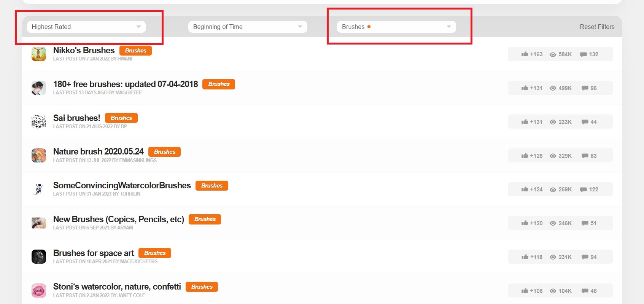Image resolution: width=644 pixels, height=304 pixels.
Task: Click 'LAST POST ON 7 JAN 2022 BY HWANI' text
Action: click(93, 59)
